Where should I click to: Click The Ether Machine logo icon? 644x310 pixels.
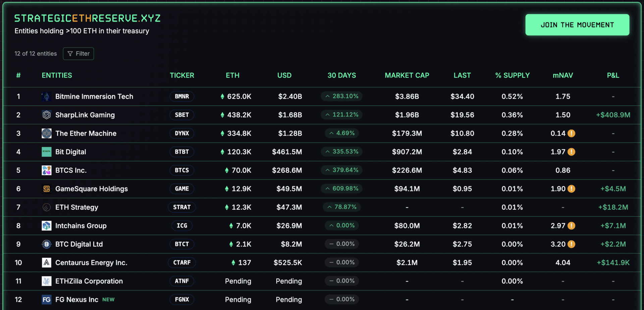[47, 134]
